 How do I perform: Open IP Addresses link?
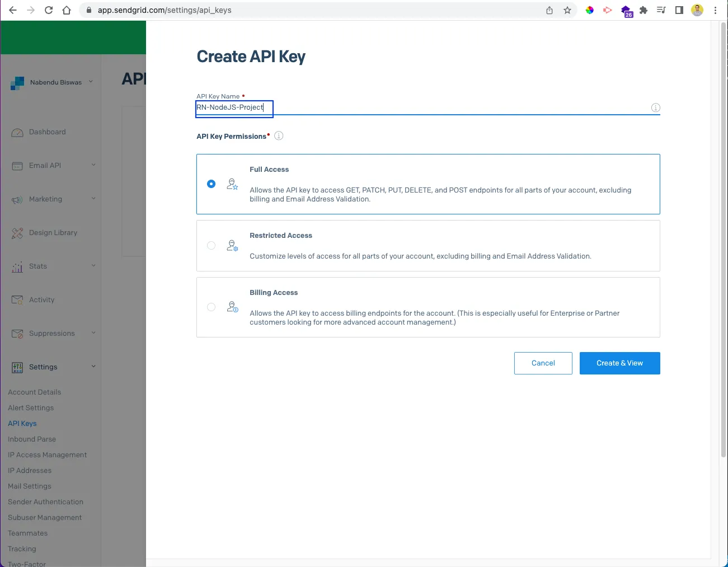pos(30,471)
